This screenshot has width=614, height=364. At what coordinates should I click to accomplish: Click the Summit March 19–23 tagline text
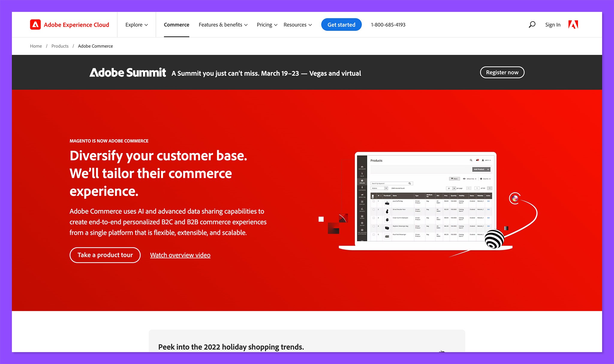coord(266,73)
